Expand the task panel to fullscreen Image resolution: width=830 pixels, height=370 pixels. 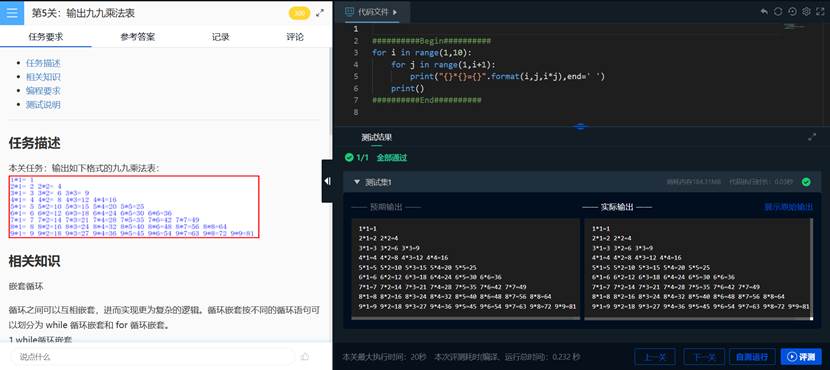coord(320,13)
